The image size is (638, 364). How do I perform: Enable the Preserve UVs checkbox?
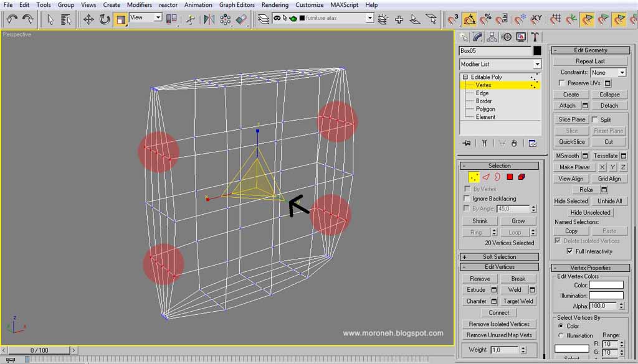tap(562, 83)
